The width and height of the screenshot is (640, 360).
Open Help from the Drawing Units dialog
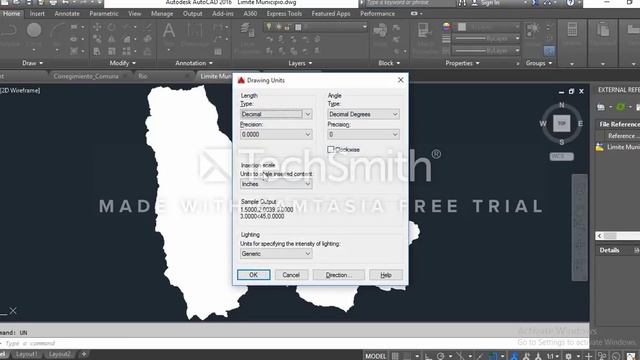click(386, 275)
